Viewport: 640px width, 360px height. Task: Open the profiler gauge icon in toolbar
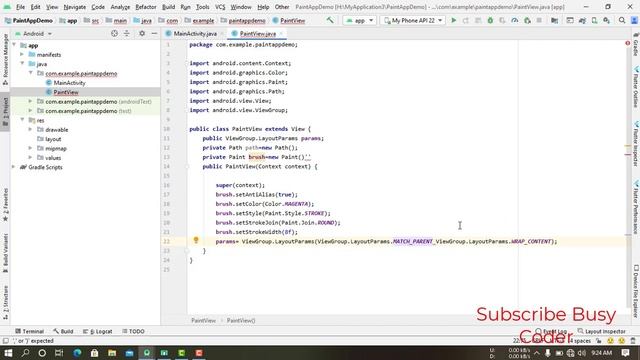point(515,20)
